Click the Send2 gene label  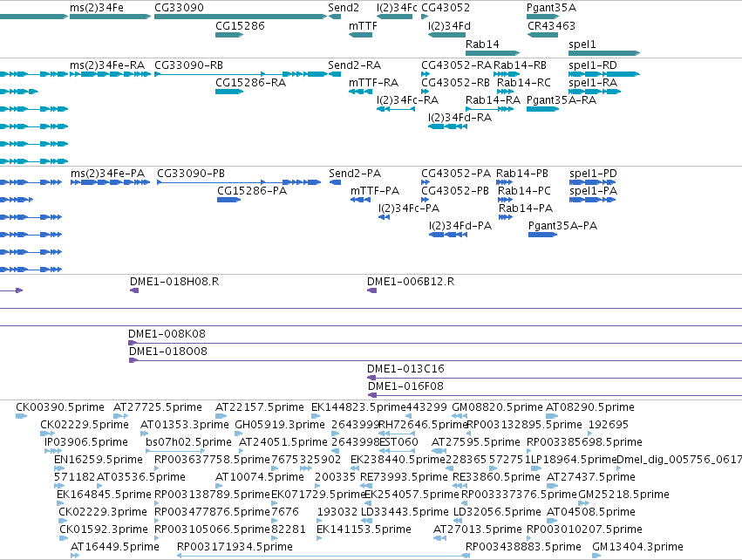[x=344, y=8]
